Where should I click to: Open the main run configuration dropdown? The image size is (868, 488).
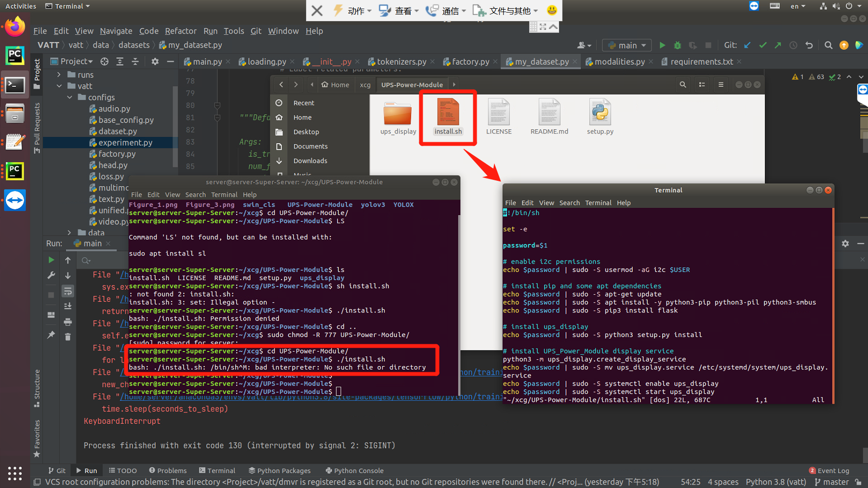[x=627, y=45]
